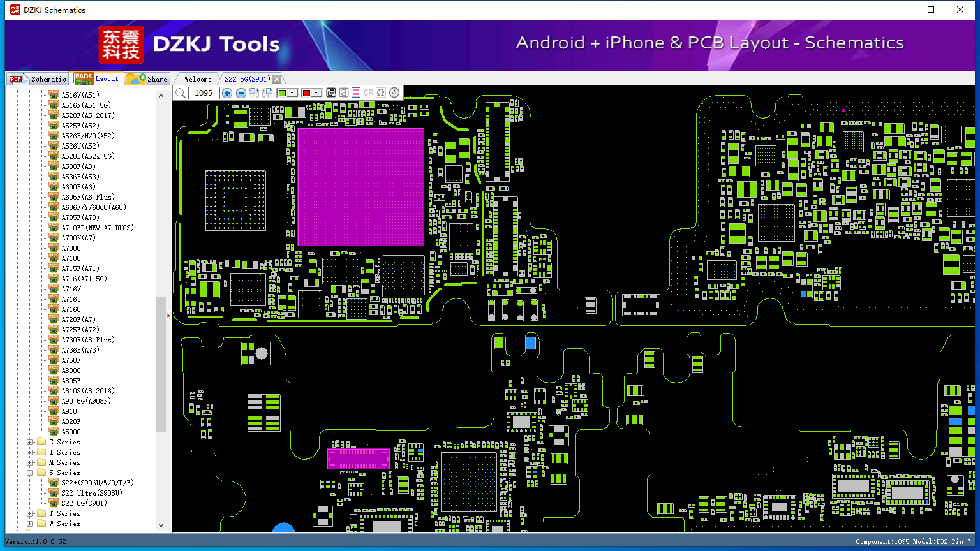Viewport: 980px width, 551px height.
Task: Expand the I Series folder
Action: [30, 452]
